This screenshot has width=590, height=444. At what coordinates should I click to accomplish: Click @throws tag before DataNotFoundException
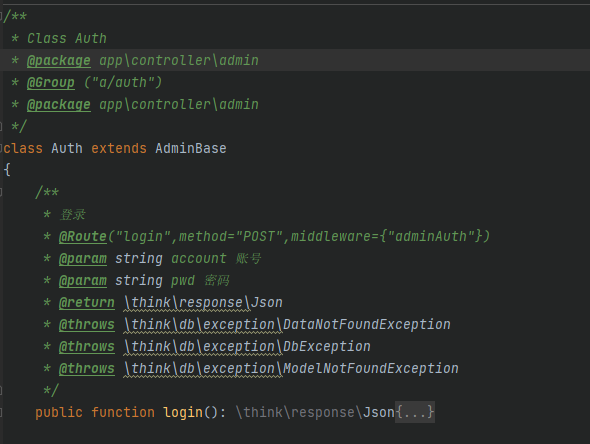pos(87,324)
